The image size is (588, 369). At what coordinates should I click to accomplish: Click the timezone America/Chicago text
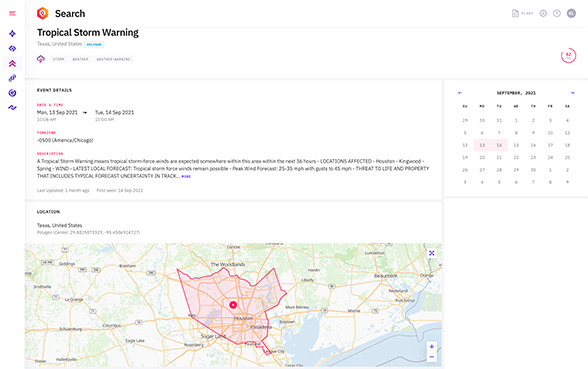[x=65, y=140]
